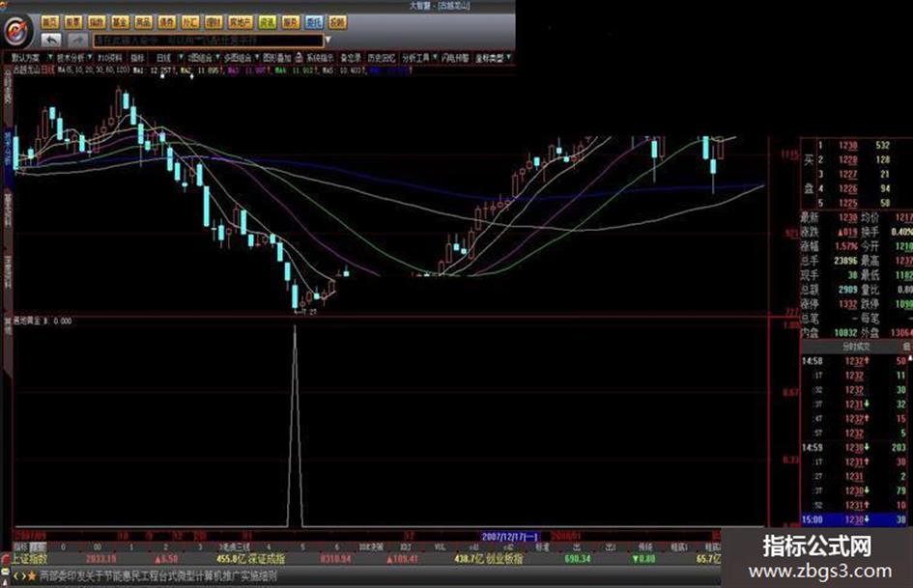Screen dimensions: 913x588
Task: Select the 模板 tab at the bottom
Action: (39, 547)
